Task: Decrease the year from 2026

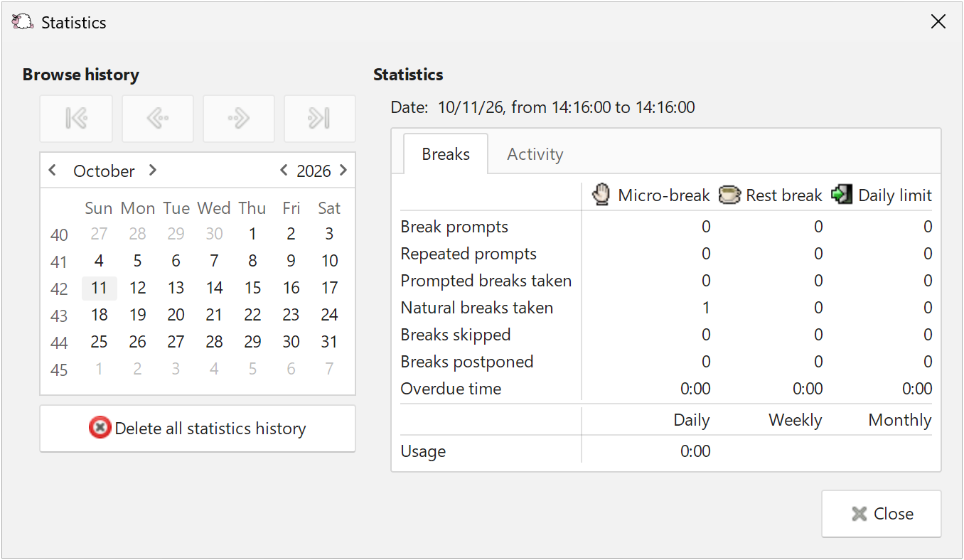Action: click(284, 171)
